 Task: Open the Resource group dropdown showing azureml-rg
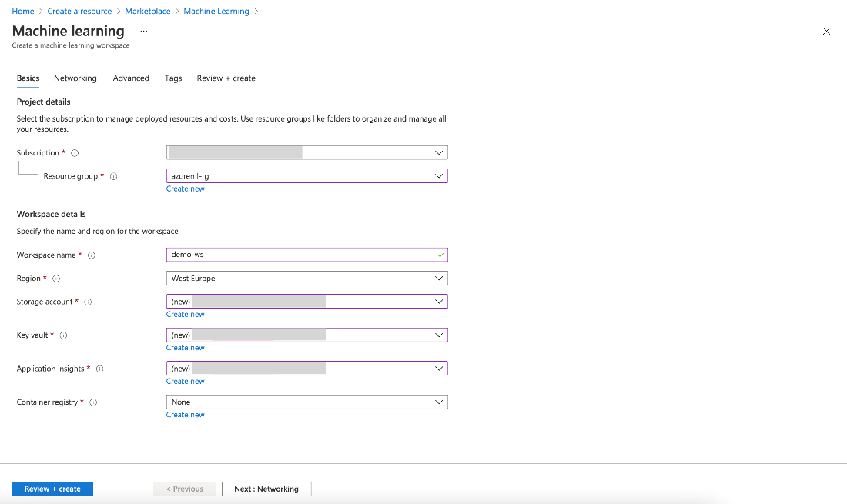306,176
